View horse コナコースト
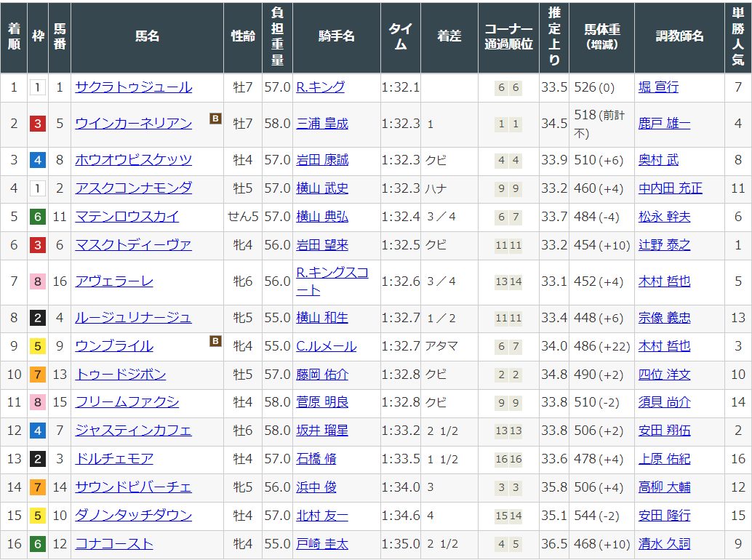This screenshot has height=560, width=752. (114, 544)
